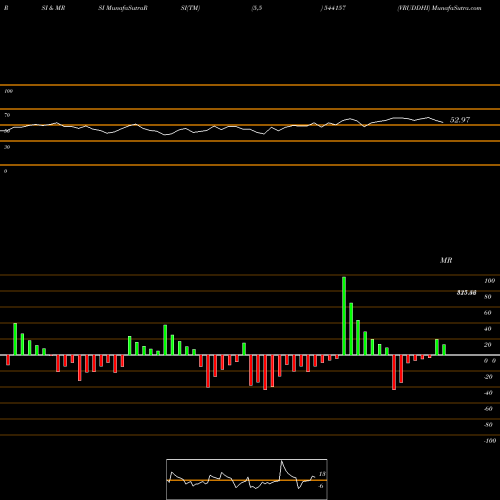Click the -40 label on MR axis
The height and width of the screenshot is (500, 500).
point(488,393)
